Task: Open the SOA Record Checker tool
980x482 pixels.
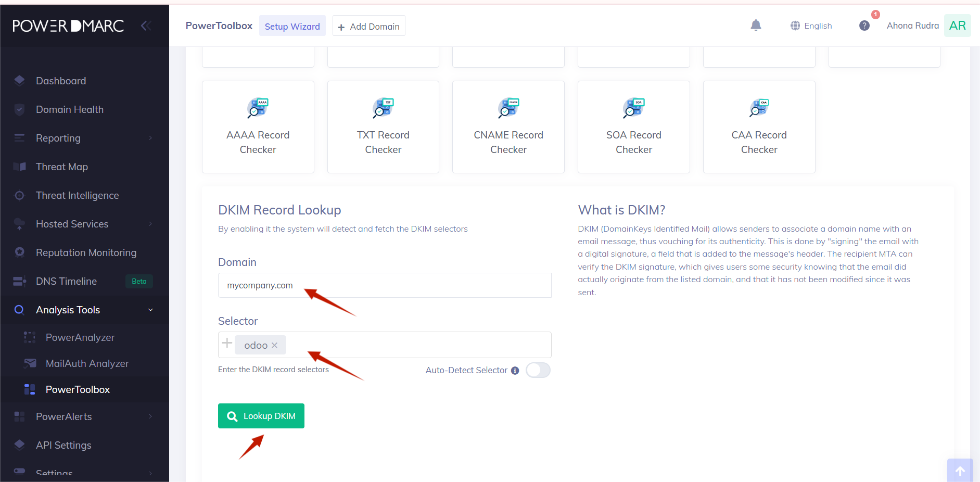Action: click(x=633, y=127)
